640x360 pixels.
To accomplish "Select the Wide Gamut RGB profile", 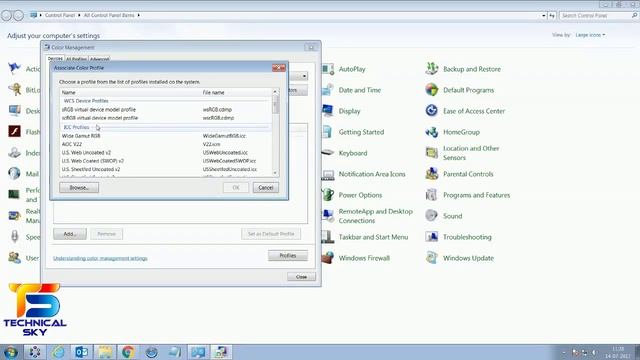I will 166,136.
